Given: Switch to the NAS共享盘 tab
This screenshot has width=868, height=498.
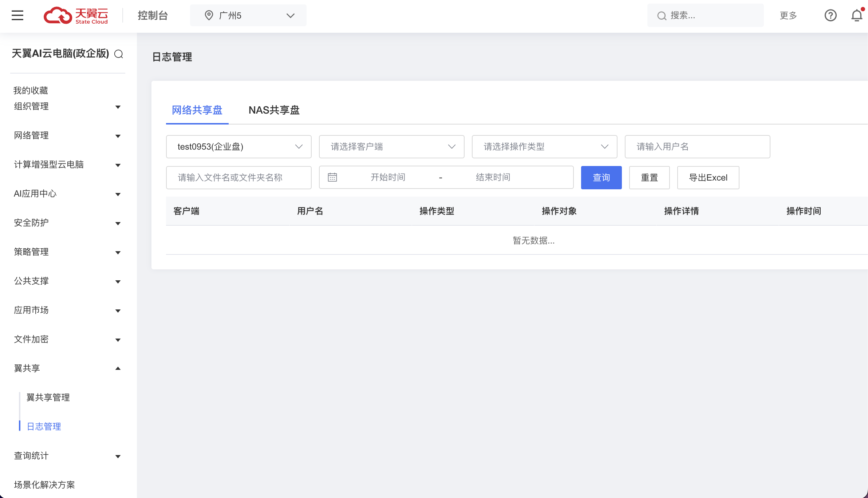Looking at the screenshot, I should pyautogui.click(x=274, y=110).
